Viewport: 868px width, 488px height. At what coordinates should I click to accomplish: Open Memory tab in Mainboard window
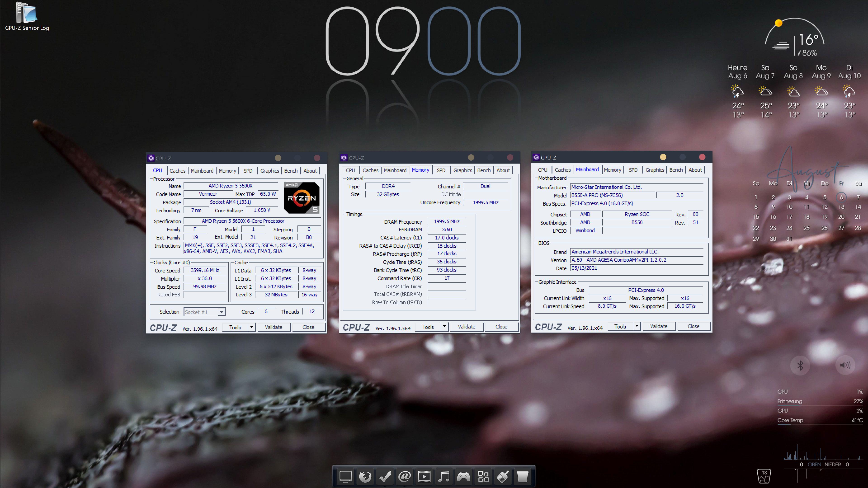tap(612, 170)
